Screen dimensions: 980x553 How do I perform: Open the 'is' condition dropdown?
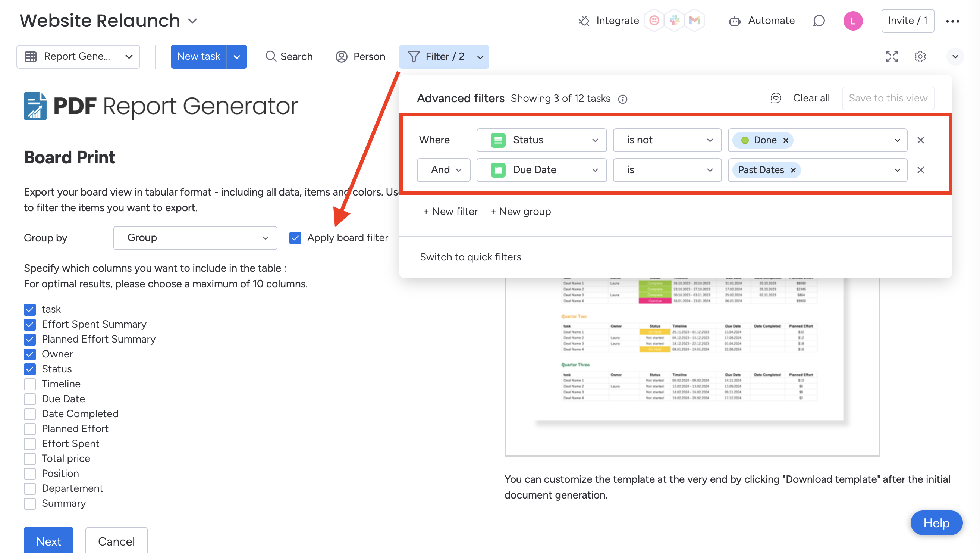pos(667,170)
